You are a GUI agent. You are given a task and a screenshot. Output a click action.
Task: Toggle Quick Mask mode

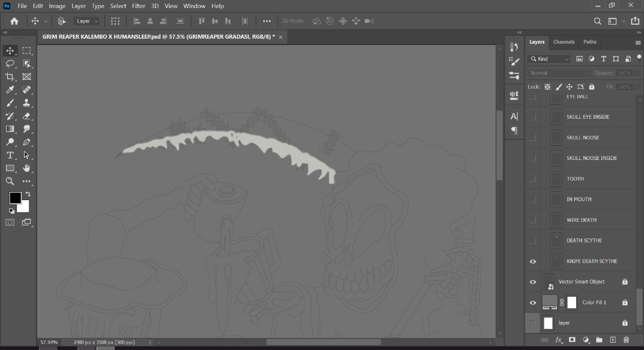pos(10,222)
